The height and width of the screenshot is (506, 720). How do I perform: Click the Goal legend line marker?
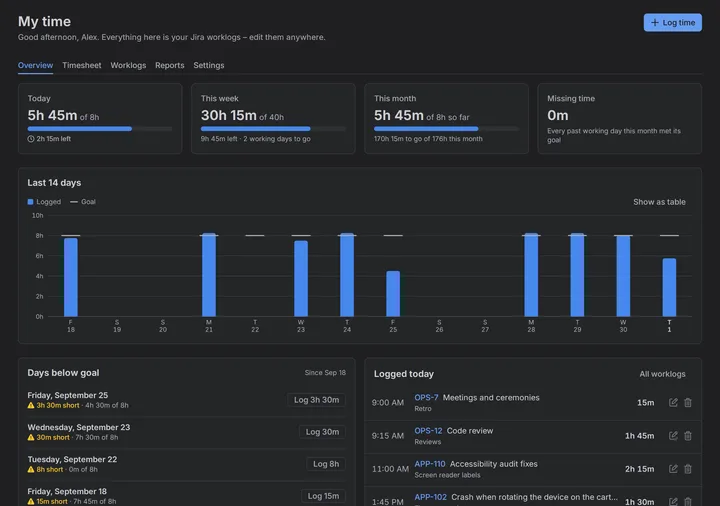[x=73, y=202]
